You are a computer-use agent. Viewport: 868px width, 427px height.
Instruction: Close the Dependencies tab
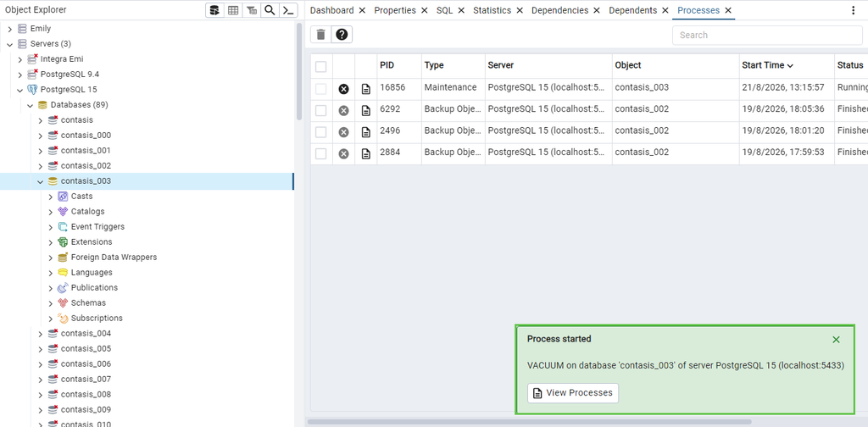coord(597,10)
